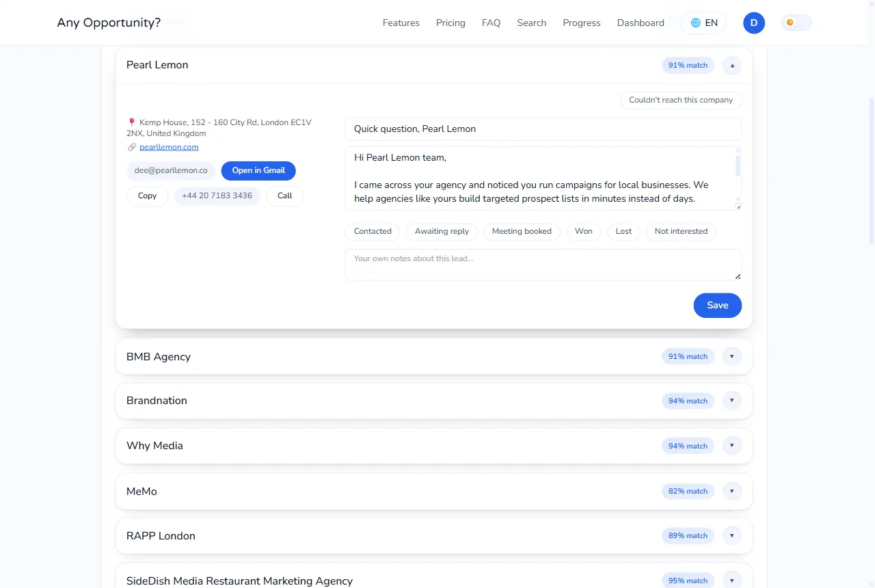Click the notes about this lead field
The width and height of the screenshot is (875, 588).
pyautogui.click(x=543, y=265)
